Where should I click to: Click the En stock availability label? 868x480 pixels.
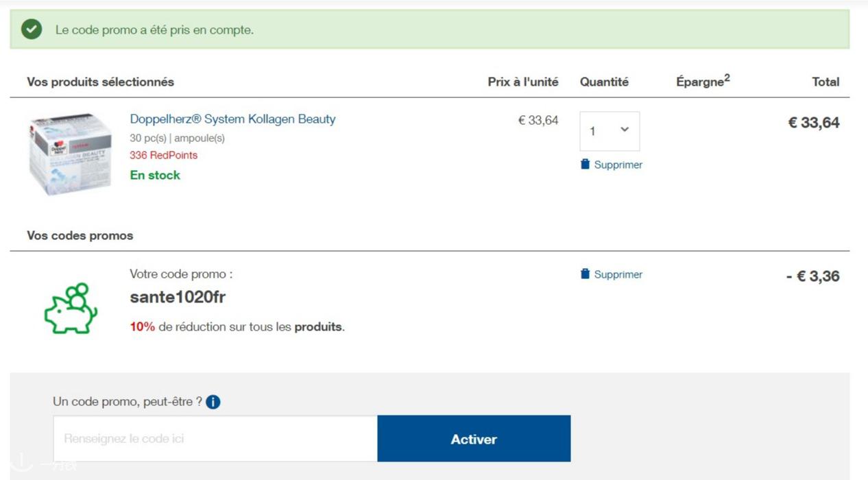(155, 176)
